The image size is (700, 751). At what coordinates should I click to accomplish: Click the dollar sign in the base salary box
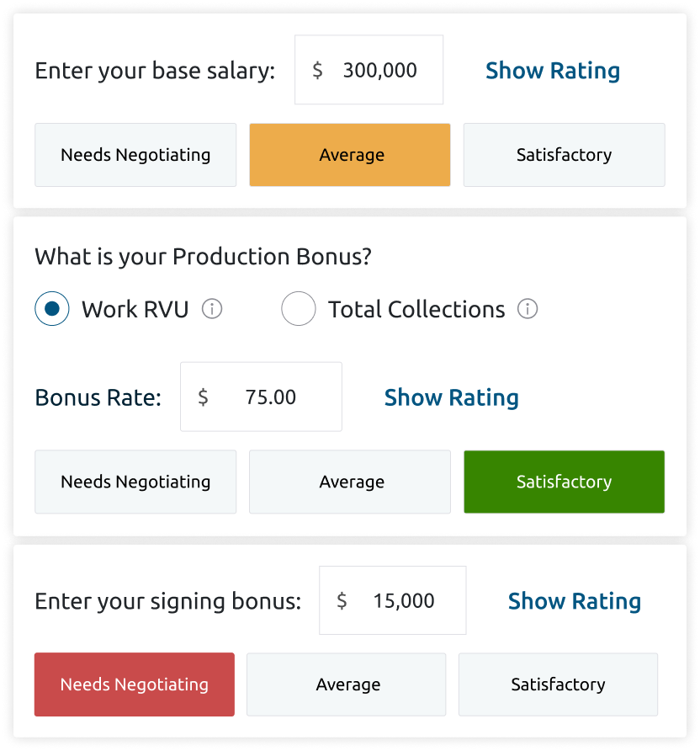point(317,71)
